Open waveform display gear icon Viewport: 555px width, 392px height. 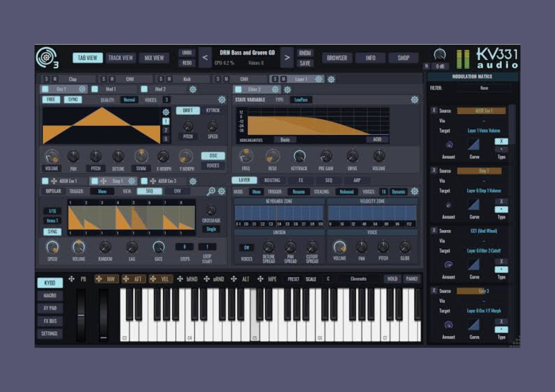point(166,112)
